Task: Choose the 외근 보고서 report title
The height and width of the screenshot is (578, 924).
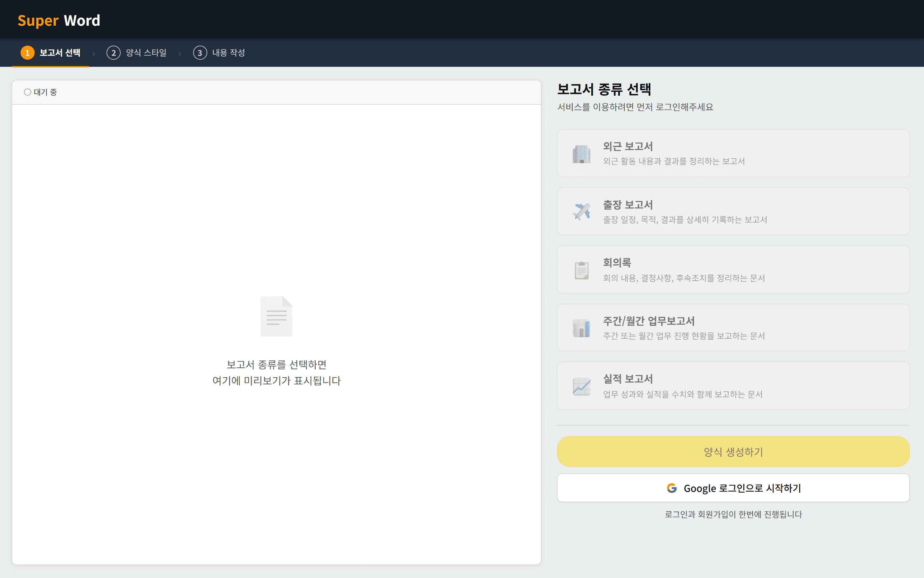Action: point(628,146)
